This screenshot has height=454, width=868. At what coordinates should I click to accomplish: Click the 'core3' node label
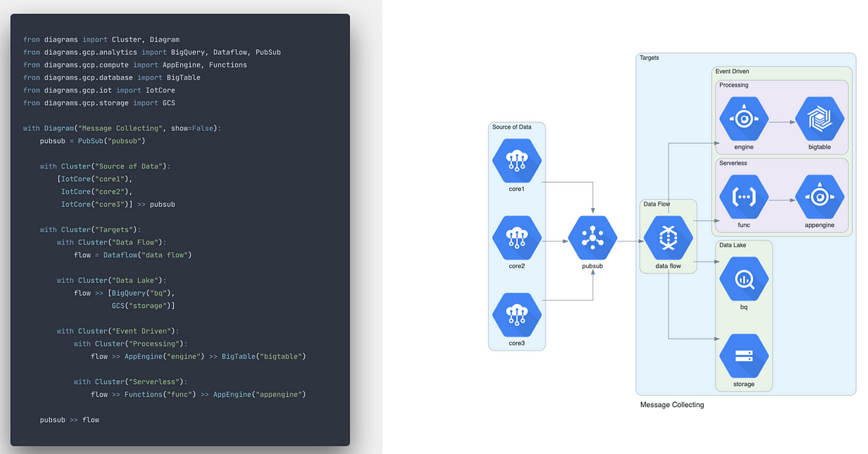point(516,343)
